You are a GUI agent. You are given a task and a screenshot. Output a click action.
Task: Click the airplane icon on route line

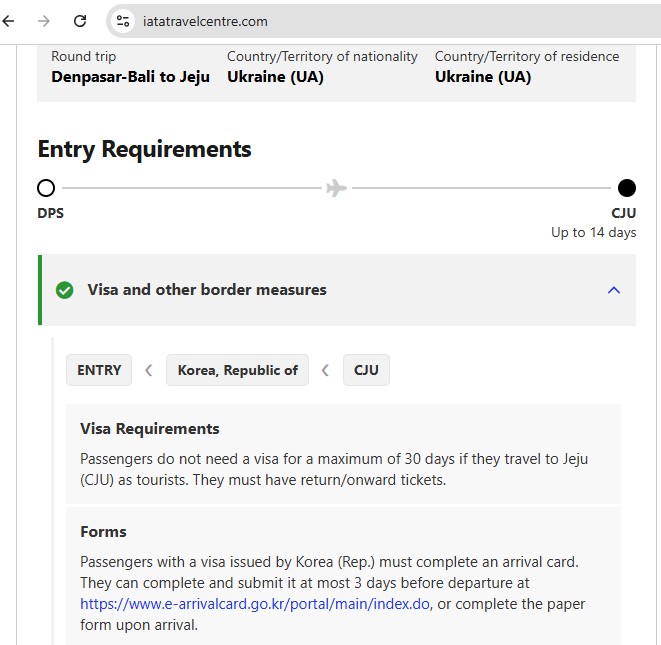336,188
